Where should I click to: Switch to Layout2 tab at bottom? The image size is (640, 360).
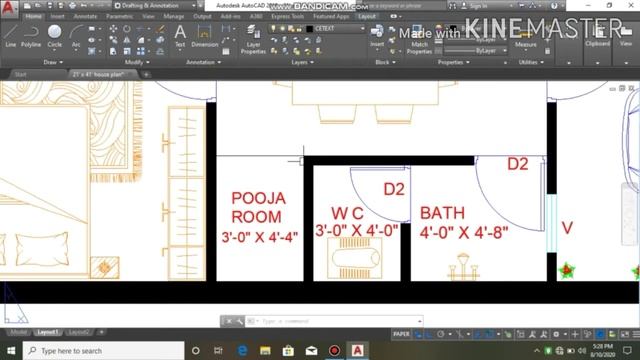(x=78, y=332)
